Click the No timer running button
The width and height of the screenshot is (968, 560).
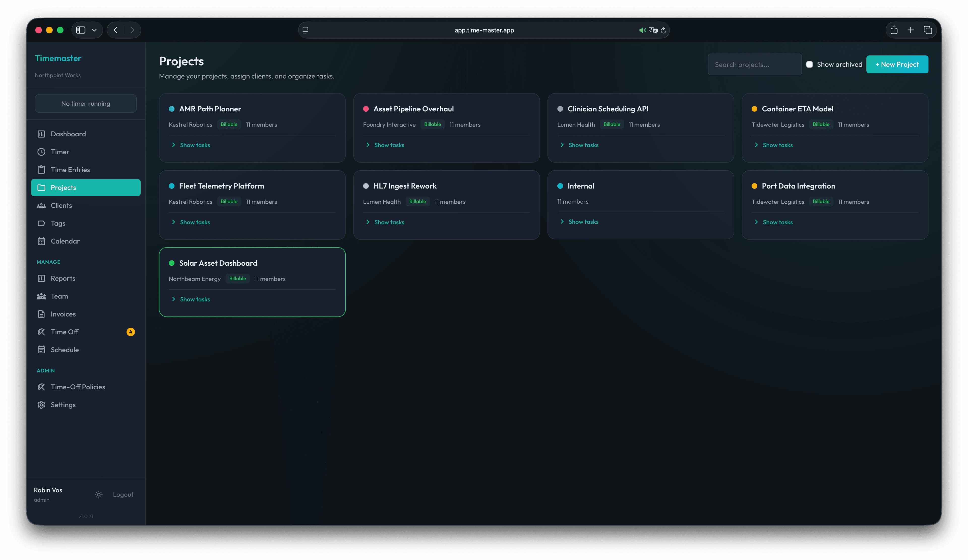coord(86,104)
